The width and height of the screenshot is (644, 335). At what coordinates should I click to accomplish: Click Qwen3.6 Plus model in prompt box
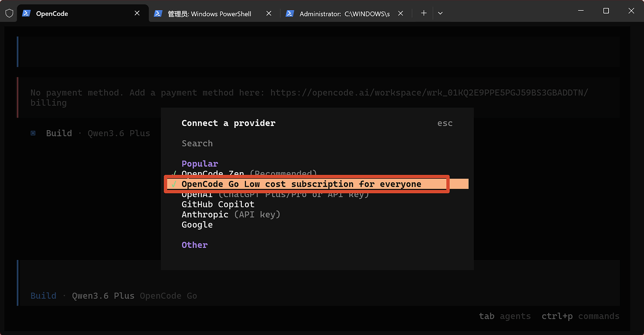103,296
